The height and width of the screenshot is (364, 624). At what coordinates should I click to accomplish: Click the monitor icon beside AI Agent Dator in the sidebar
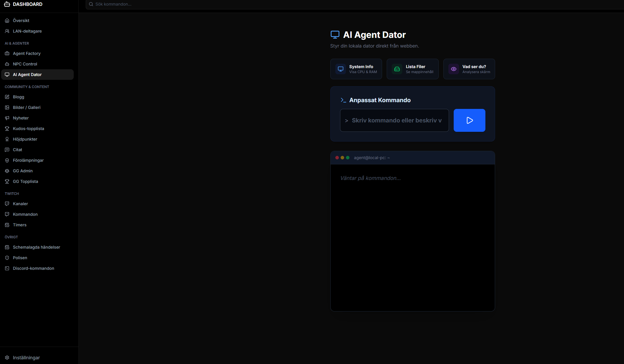(x=7, y=75)
